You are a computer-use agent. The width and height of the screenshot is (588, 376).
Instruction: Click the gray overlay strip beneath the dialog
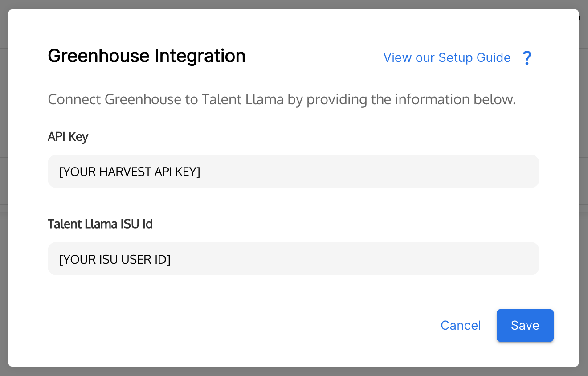pyautogui.click(x=294, y=372)
